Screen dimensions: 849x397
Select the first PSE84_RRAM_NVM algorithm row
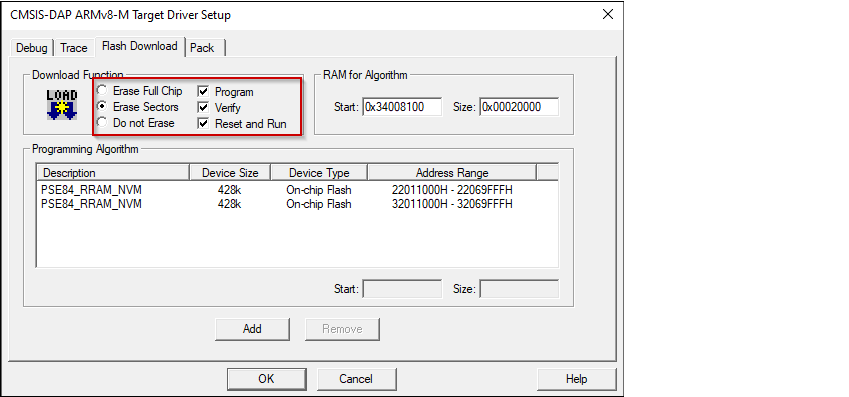coord(297,190)
